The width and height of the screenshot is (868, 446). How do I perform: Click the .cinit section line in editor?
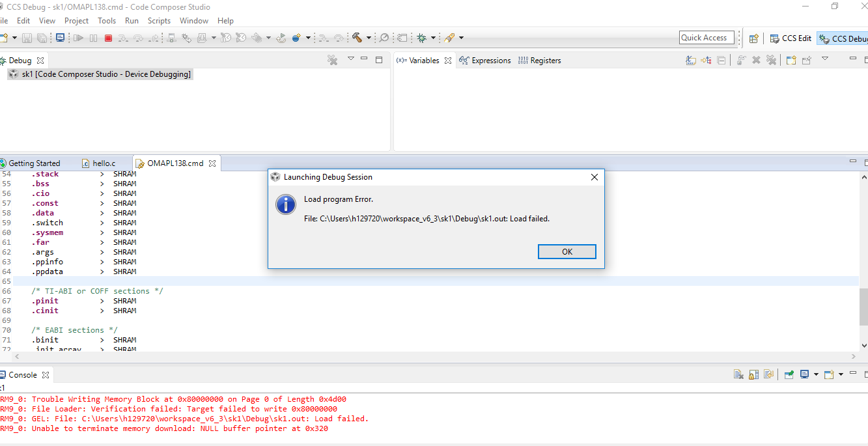(85, 311)
